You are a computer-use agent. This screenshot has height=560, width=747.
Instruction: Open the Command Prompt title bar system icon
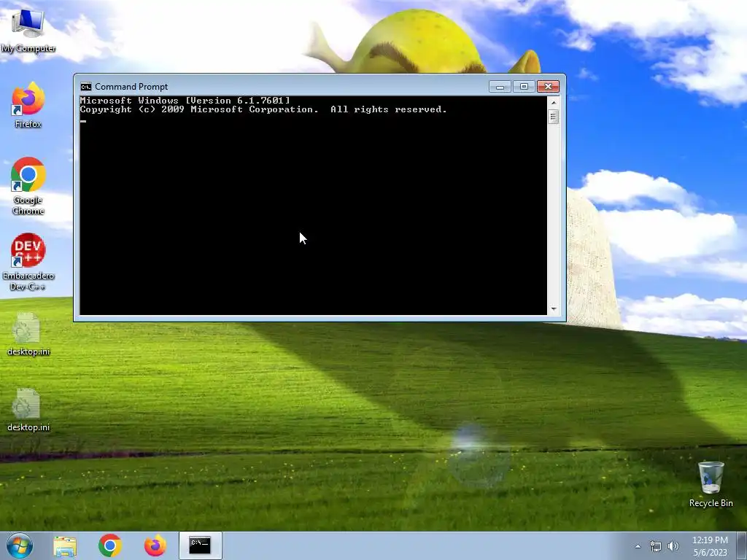pos(86,87)
